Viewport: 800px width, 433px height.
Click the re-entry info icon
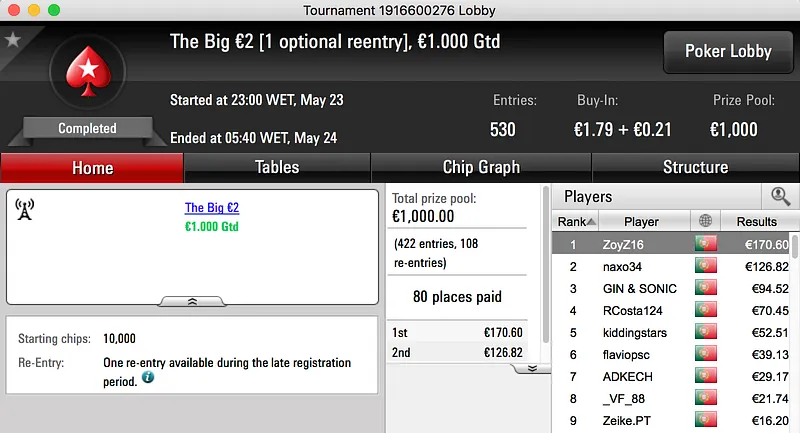147,378
